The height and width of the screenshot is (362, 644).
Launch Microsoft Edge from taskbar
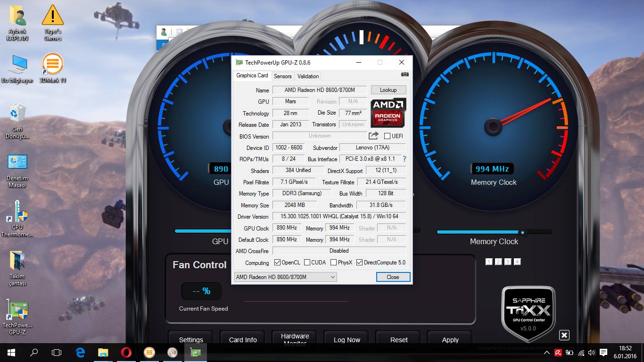click(x=80, y=352)
